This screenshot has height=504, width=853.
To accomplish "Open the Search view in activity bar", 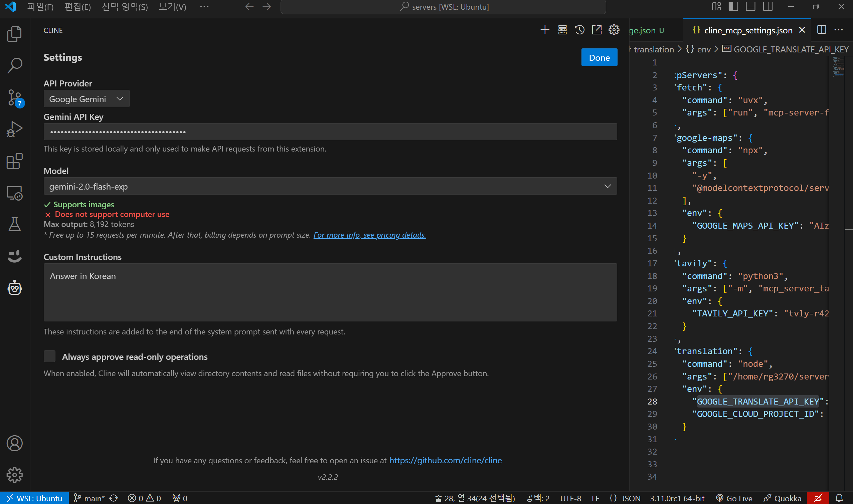I will [15, 65].
